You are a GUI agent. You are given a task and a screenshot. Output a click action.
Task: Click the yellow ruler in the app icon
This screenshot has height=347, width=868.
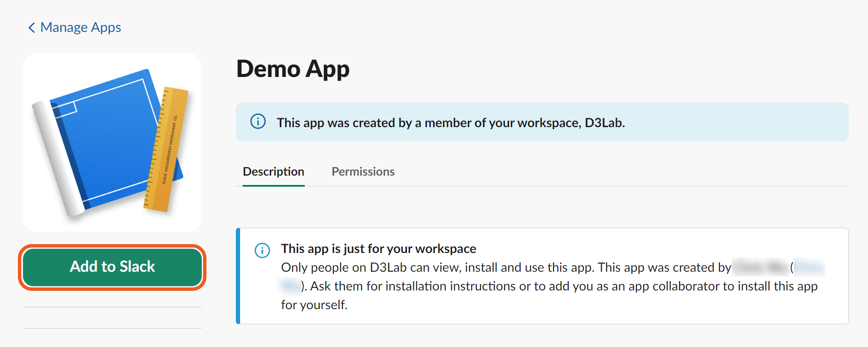[168, 149]
